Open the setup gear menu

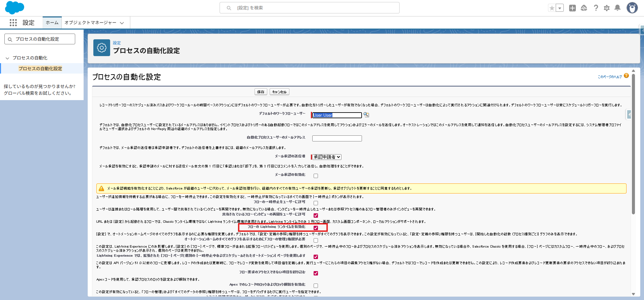(606, 8)
